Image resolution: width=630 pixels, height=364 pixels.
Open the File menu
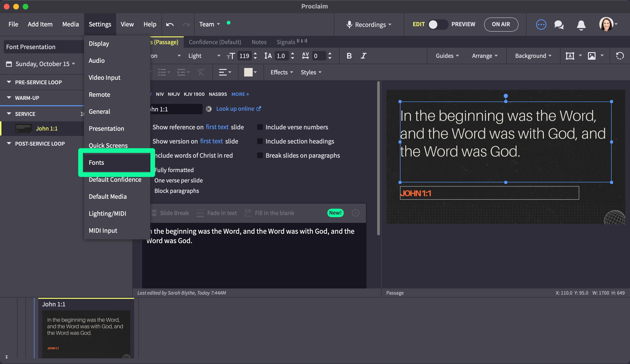(13, 24)
